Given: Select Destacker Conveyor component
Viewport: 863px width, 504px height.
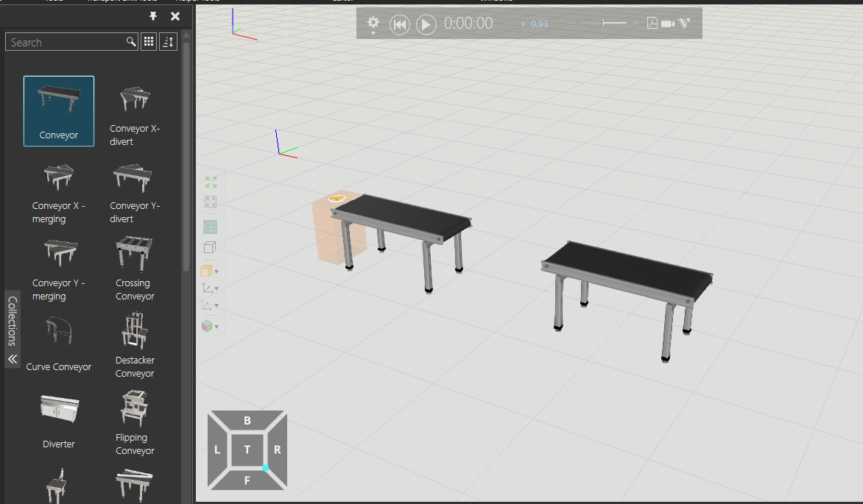Looking at the screenshot, I should pos(135,346).
